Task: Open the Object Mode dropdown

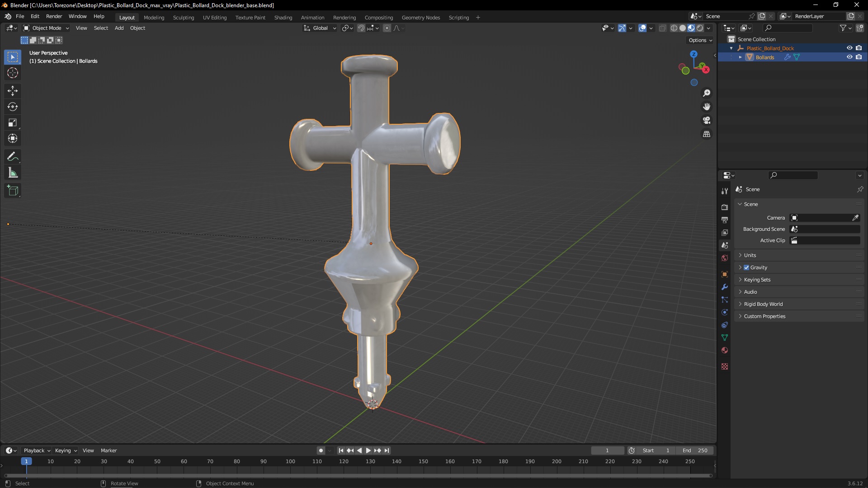Action: coord(46,28)
